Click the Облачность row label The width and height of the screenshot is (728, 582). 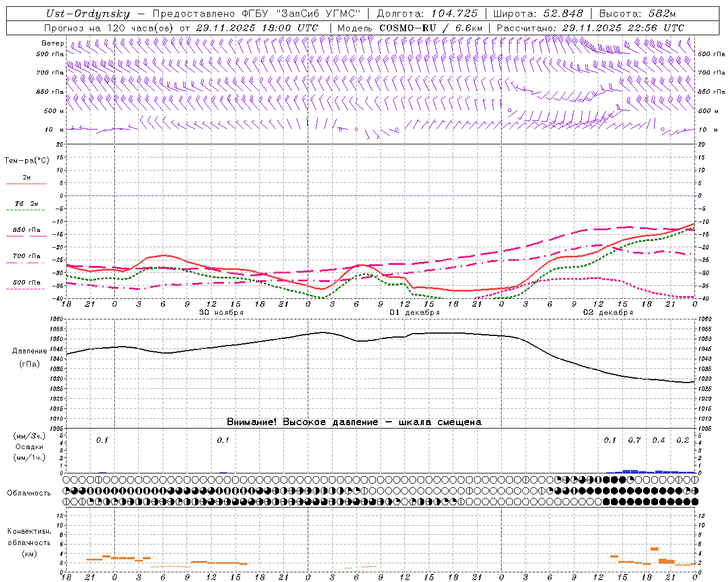click(x=29, y=493)
